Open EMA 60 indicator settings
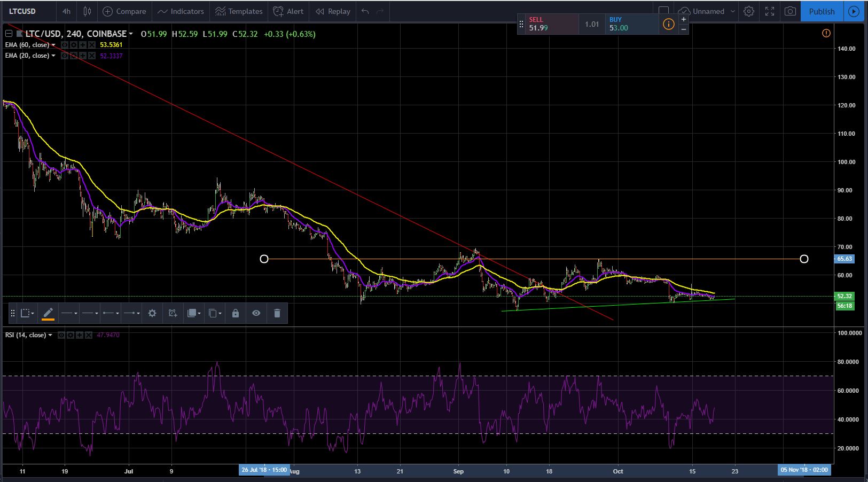The width and height of the screenshot is (868, 482). click(x=74, y=45)
